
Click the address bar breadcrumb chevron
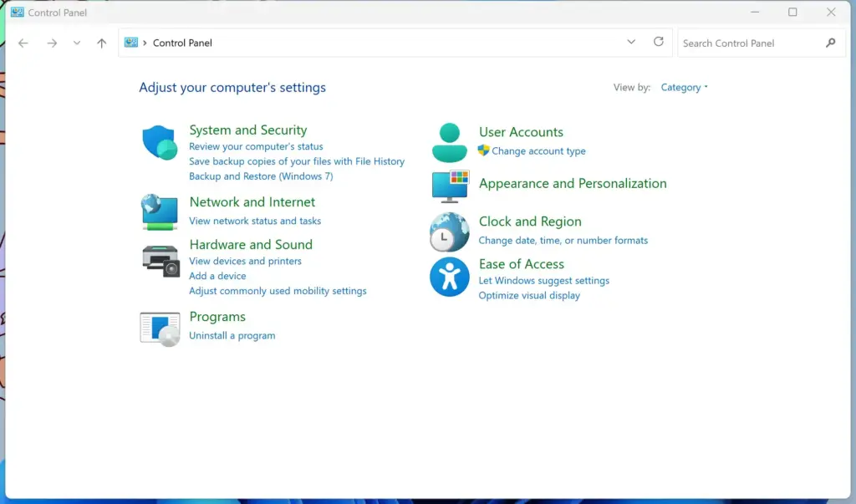[145, 43]
